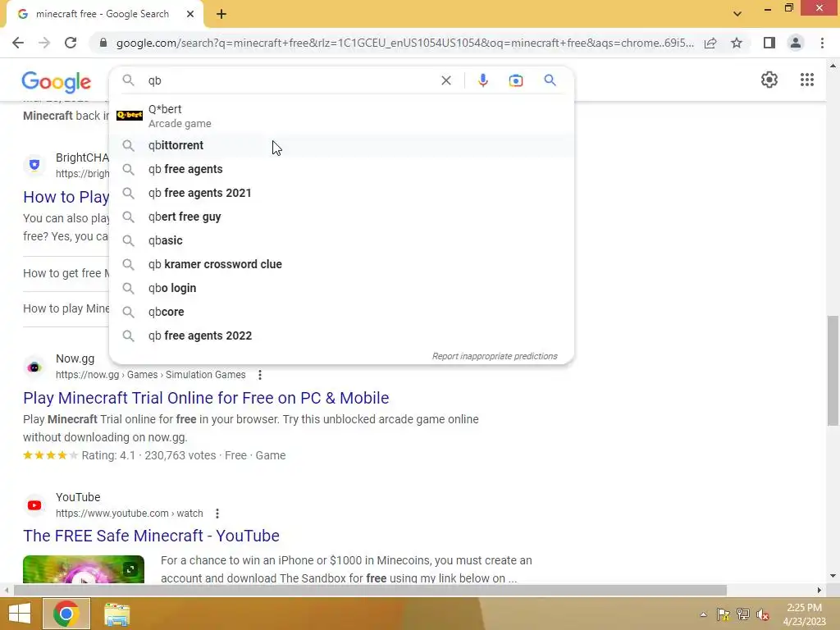
Task: Expand the How to get free question
Action: coord(66,274)
